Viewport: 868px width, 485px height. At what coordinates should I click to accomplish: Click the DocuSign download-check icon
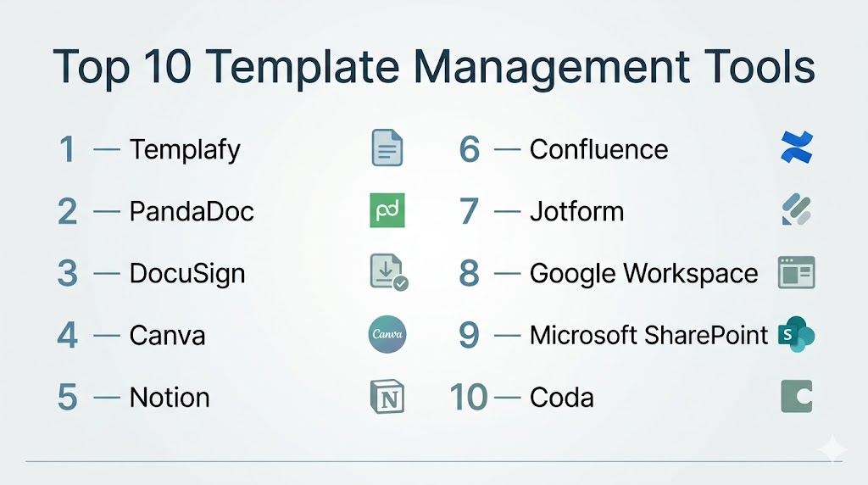pos(388,272)
